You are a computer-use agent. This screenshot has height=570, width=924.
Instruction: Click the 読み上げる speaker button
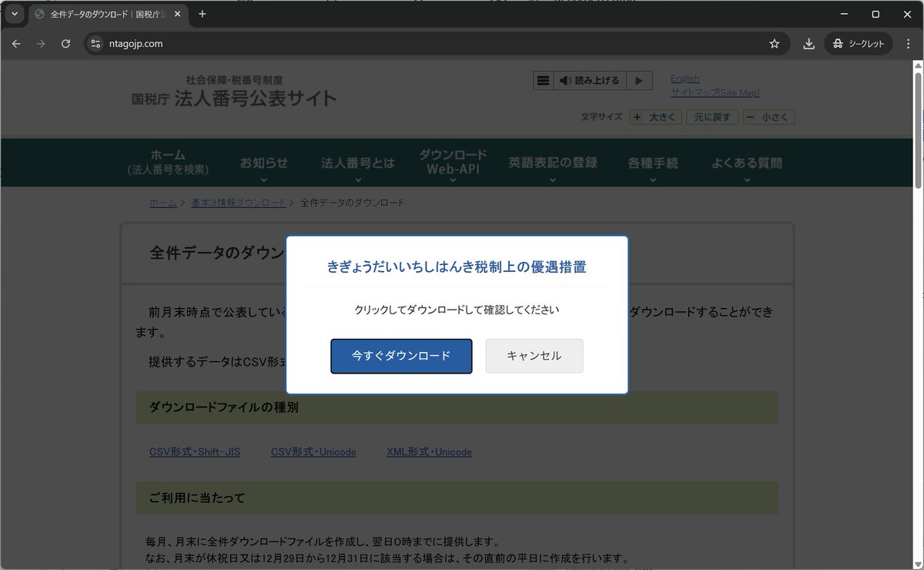tap(589, 80)
